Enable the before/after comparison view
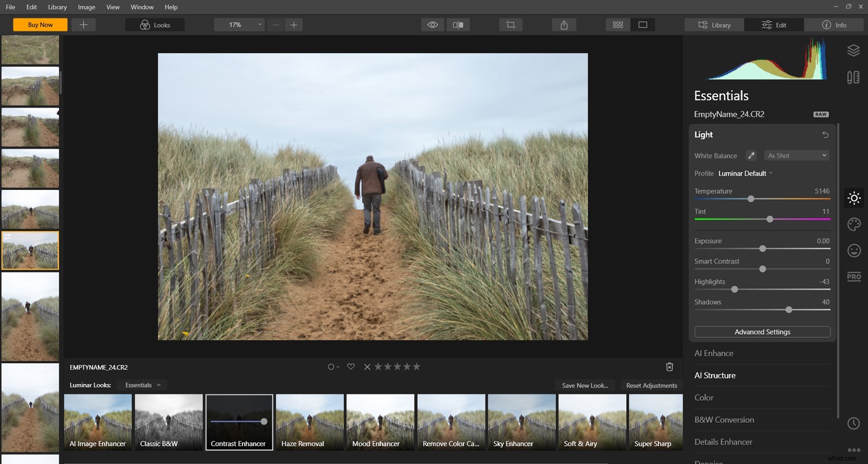This screenshot has width=868, height=464. (x=458, y=24)
